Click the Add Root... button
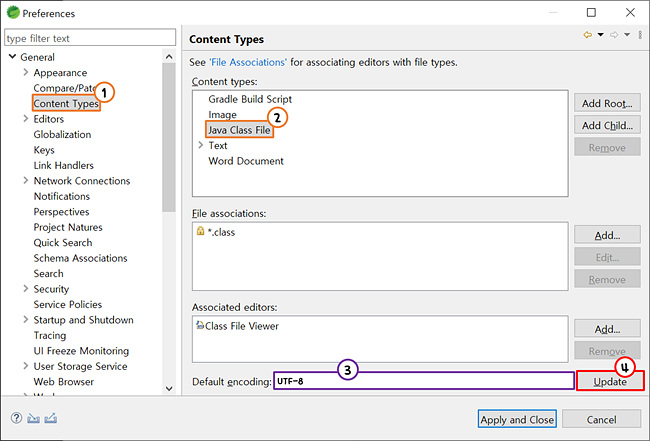This screenshot has height=441, width=650. 606,102
